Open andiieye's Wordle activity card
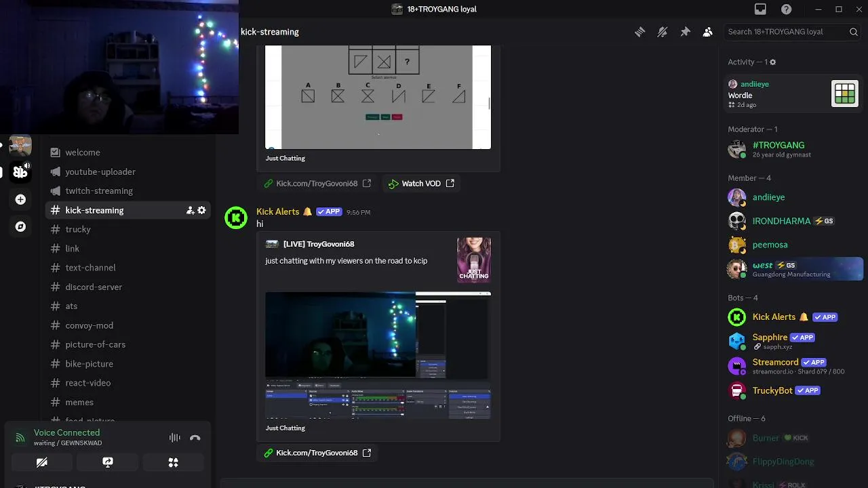Screen dimensions: 868x488 click(793, 94)
